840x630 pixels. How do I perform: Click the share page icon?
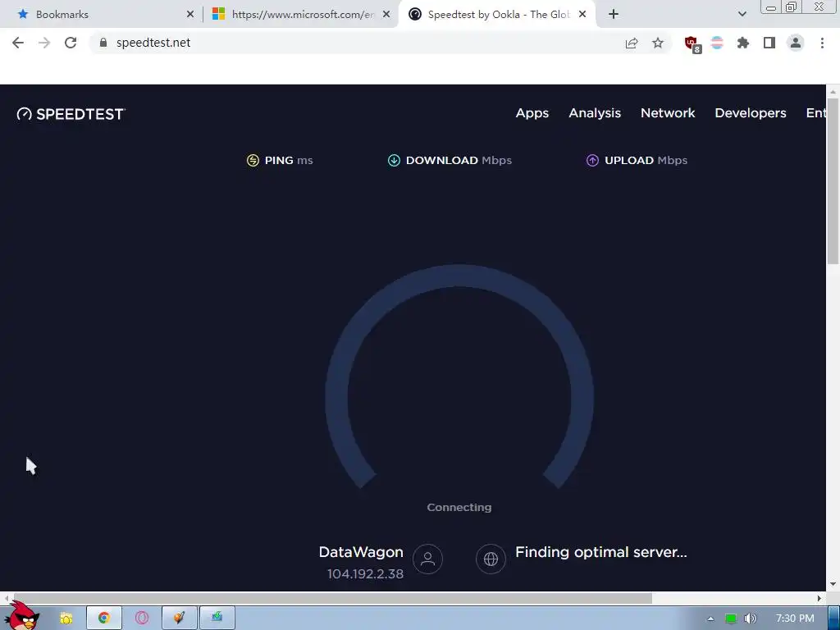(x=632, y=43)
